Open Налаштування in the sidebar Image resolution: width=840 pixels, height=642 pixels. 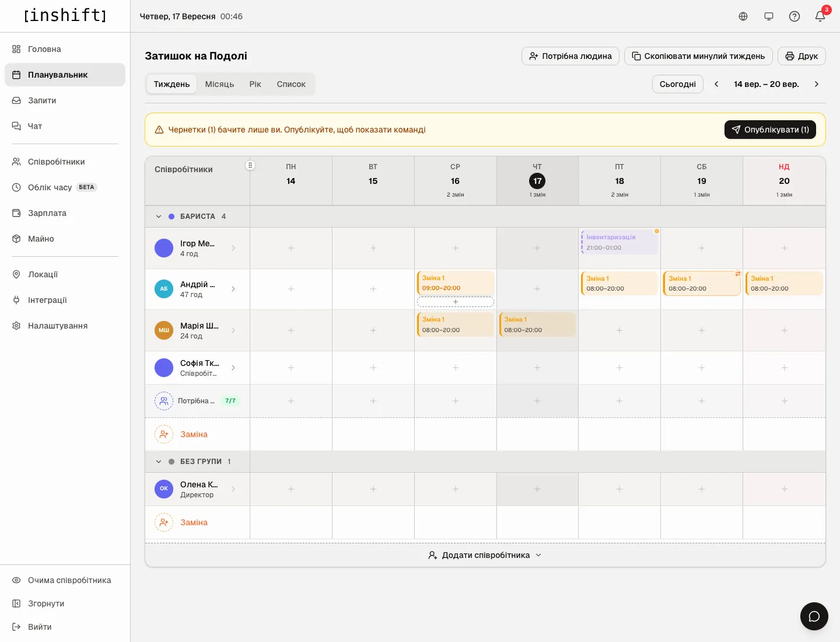65,326
